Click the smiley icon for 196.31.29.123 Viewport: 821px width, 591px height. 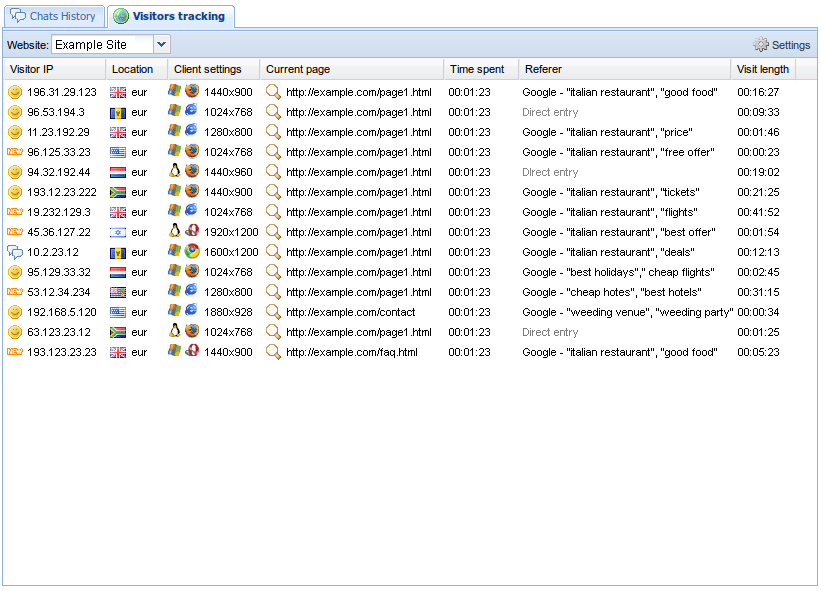point(15,92)
